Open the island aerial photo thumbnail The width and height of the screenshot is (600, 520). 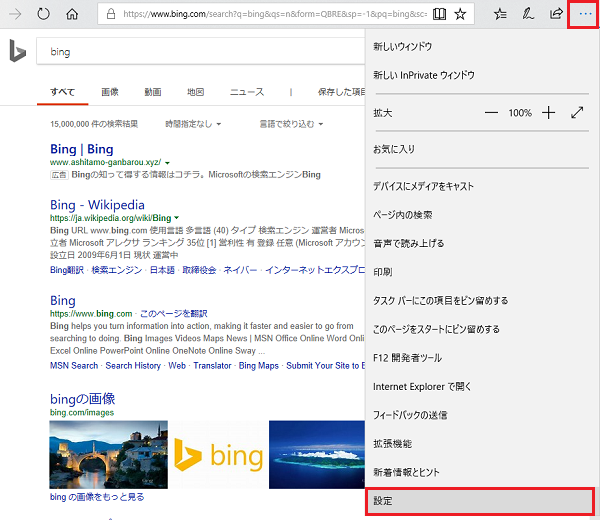(317, 455)
